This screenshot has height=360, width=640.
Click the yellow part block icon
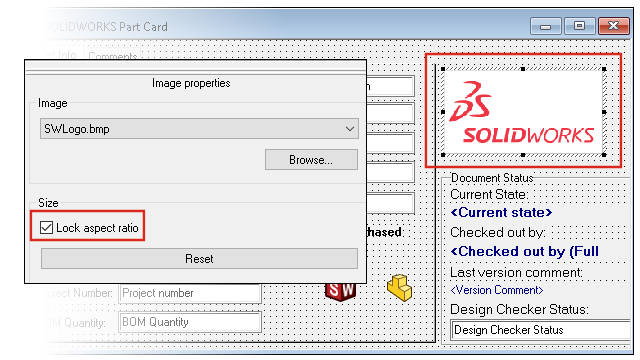coord(400,288)
